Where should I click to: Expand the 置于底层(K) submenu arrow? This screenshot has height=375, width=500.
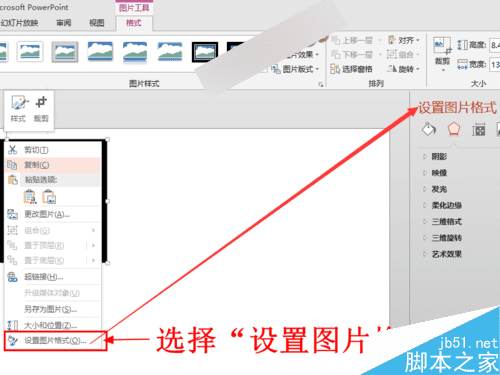pos(93,260)
